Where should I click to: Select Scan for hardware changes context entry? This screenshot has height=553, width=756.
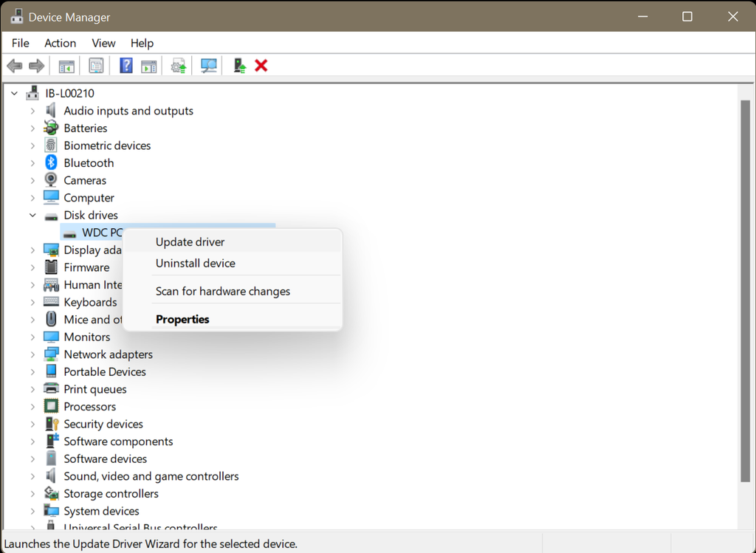pos(233,291)
